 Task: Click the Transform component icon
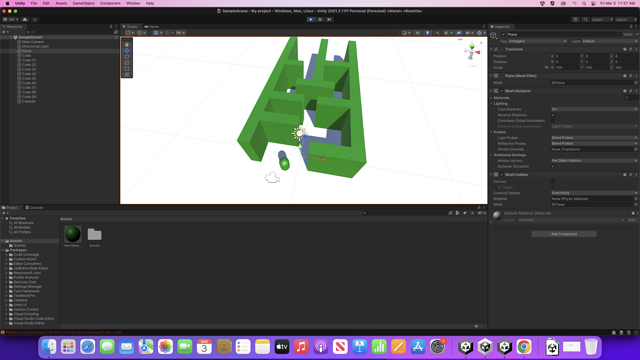point(496,49)
